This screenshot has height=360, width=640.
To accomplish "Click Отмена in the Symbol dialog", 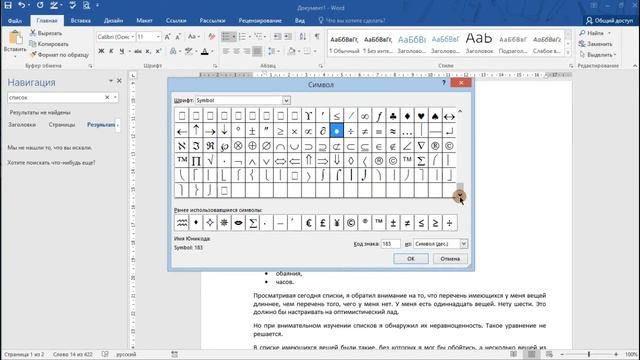I will coord(450,259).
